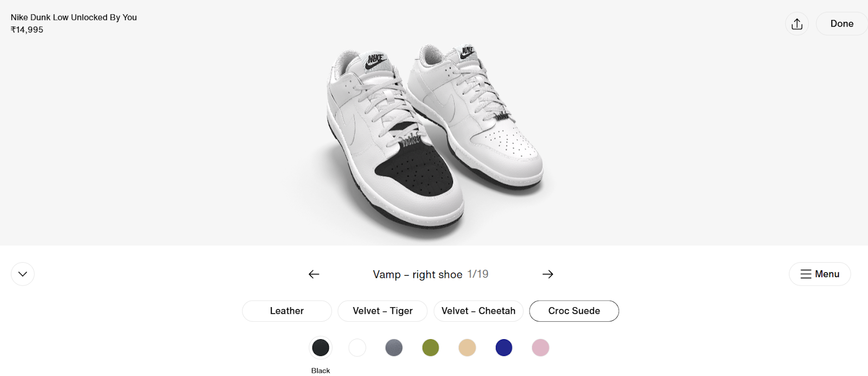
Task: Pick the Black color swatch
Action: [321, 348]
